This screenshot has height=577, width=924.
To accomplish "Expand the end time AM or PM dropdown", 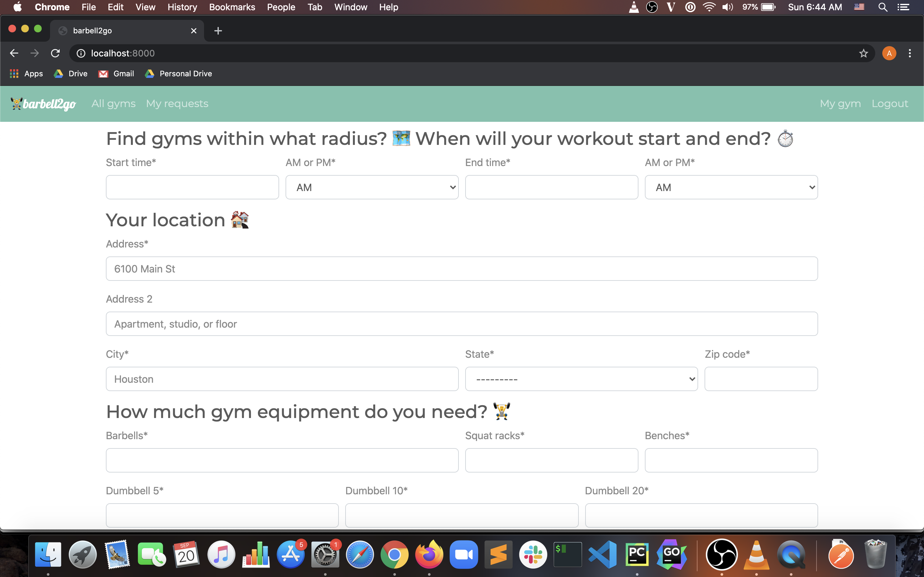I will (731, 188).
